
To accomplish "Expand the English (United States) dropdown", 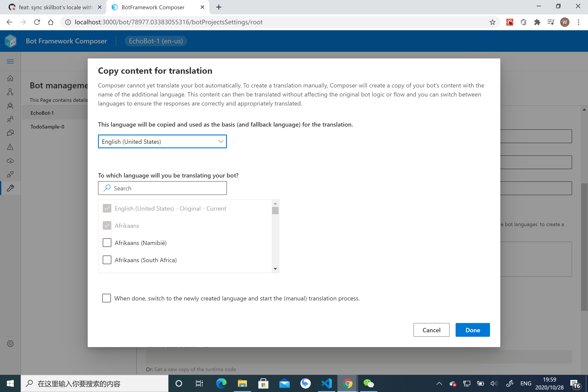I will point(162,141).
